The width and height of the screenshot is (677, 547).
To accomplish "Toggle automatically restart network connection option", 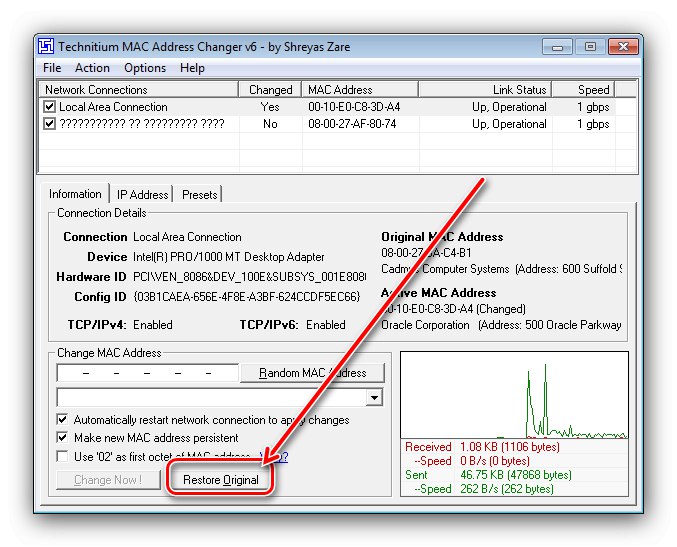I will click(62, 419).
